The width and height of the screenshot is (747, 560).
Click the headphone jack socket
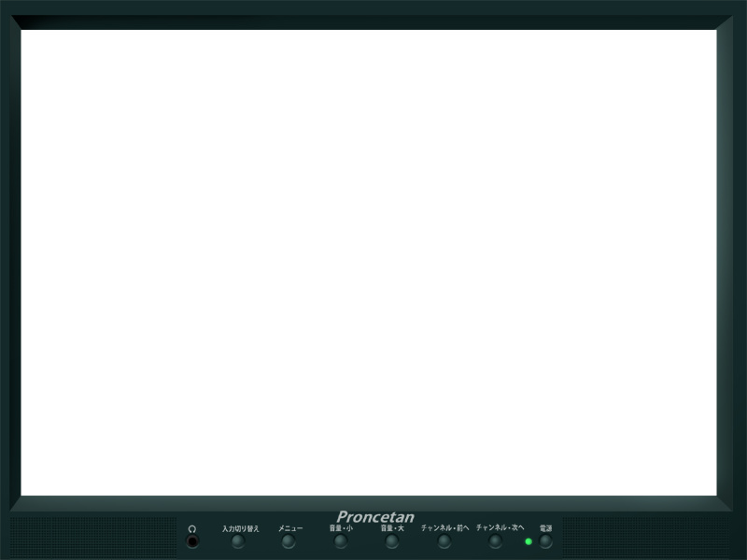[192, 541]
